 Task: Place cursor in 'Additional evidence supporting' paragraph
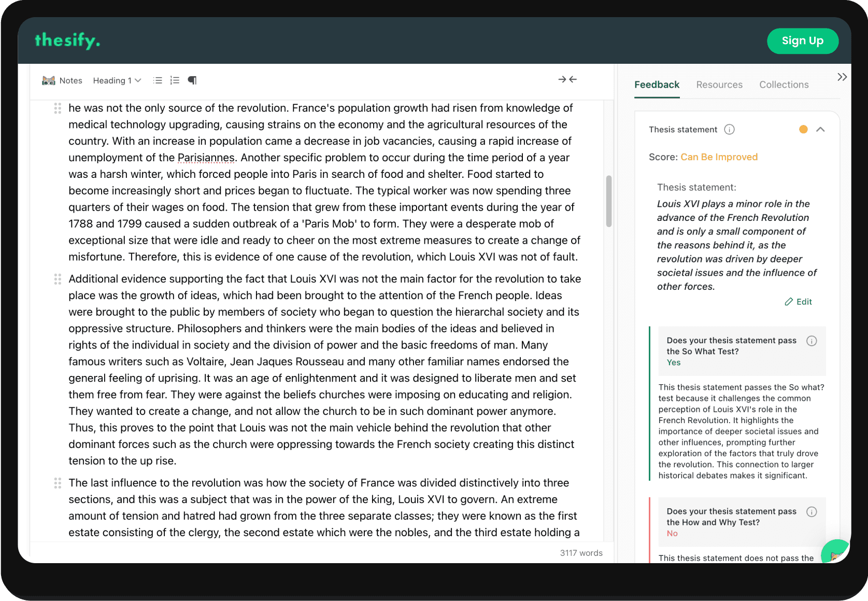(x=325, y=370)
